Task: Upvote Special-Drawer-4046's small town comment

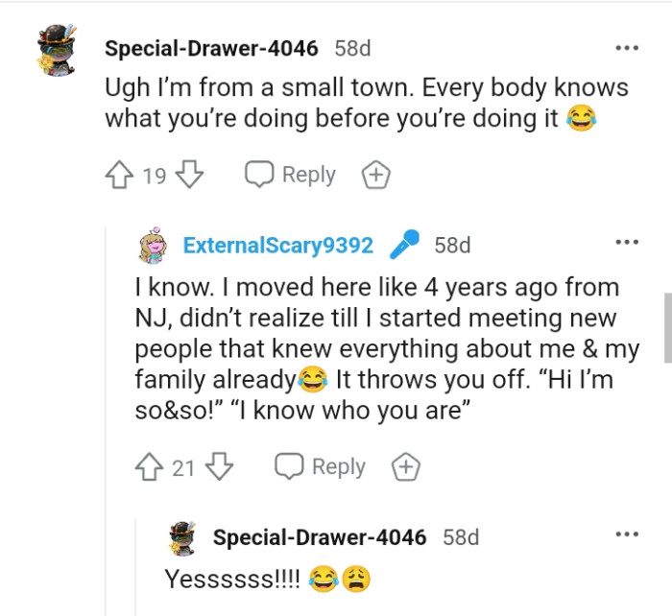Action: coord(119,175)
